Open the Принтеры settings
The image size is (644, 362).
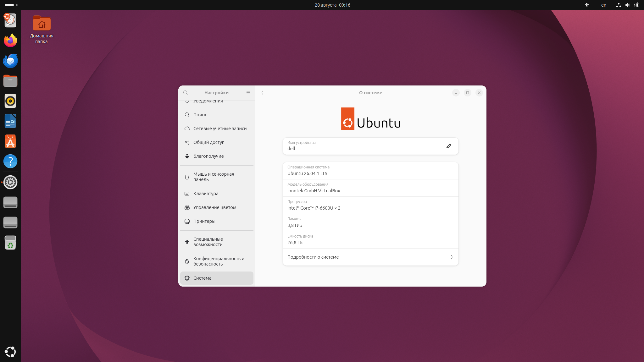(x=217, y=221)
